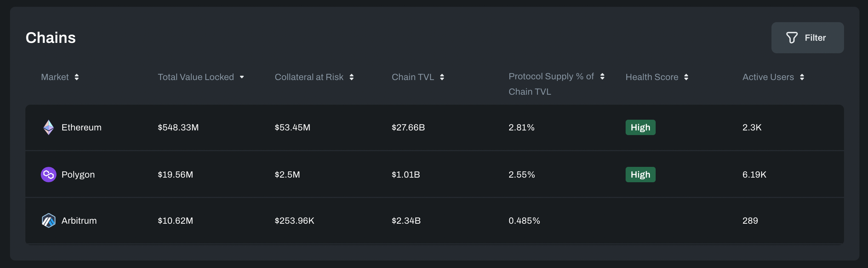The width and height of the screenshot is (868, 268).
Task: Sort by Chain TVL arrows
Action: [442, 77]
